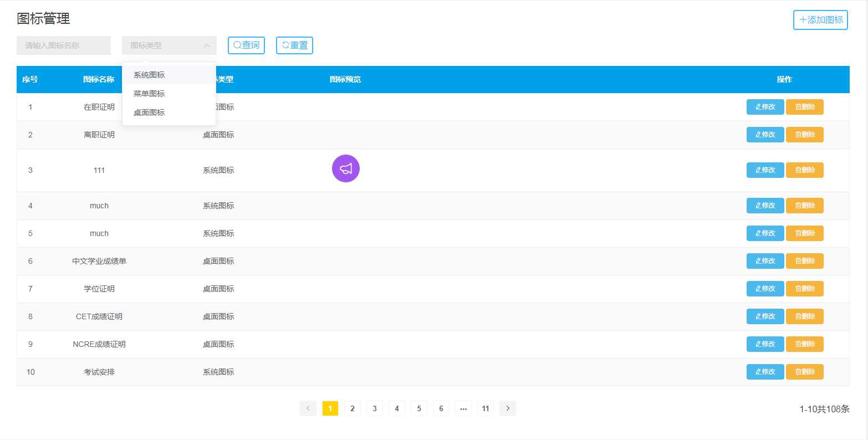Click the 查询 search button
This screenshot has width=868, height=440.
pos(246,45)
